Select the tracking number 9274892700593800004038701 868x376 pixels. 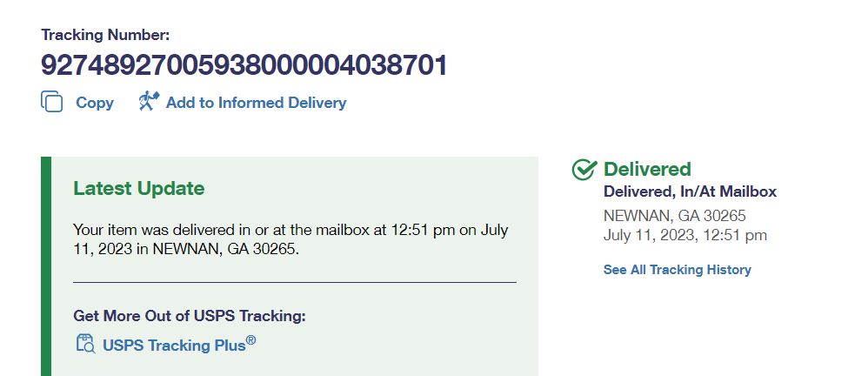click(244, 64)
